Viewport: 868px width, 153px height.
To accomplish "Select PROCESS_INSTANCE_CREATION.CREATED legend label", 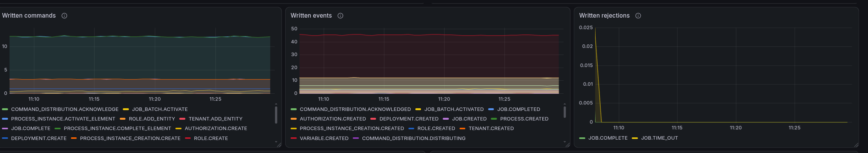I will [352, 129].
